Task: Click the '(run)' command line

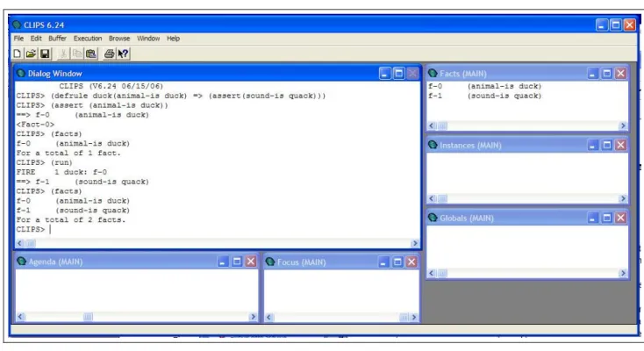Action: point(45,162)
